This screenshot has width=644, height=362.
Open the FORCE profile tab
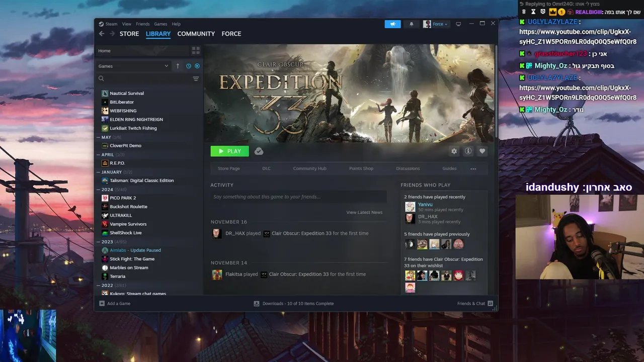point(231,34)
